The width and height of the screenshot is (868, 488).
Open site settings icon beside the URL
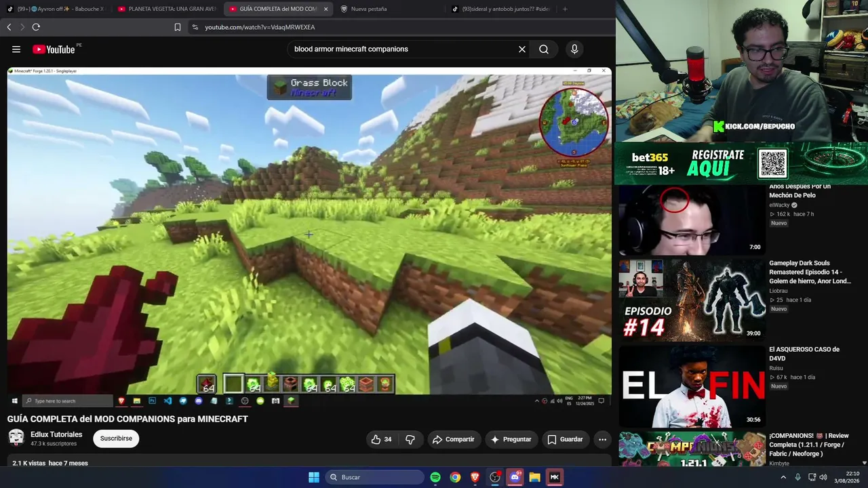[x=195, y=27]
